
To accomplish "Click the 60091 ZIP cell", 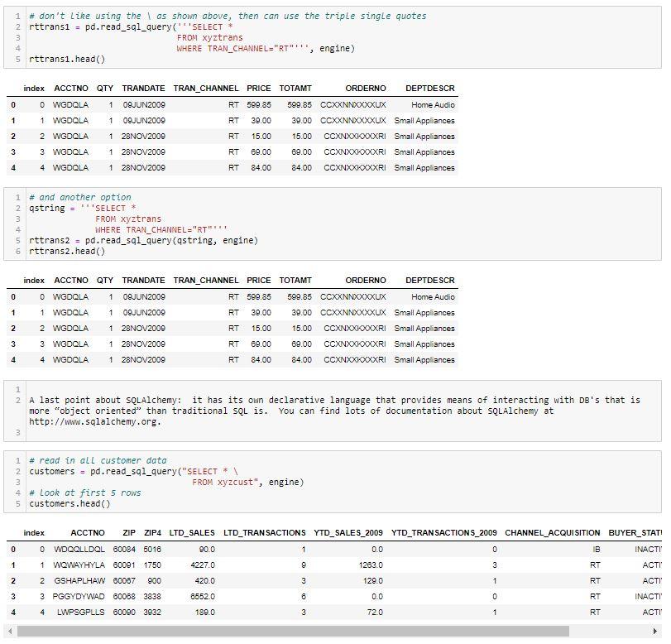I will (124, 565).
